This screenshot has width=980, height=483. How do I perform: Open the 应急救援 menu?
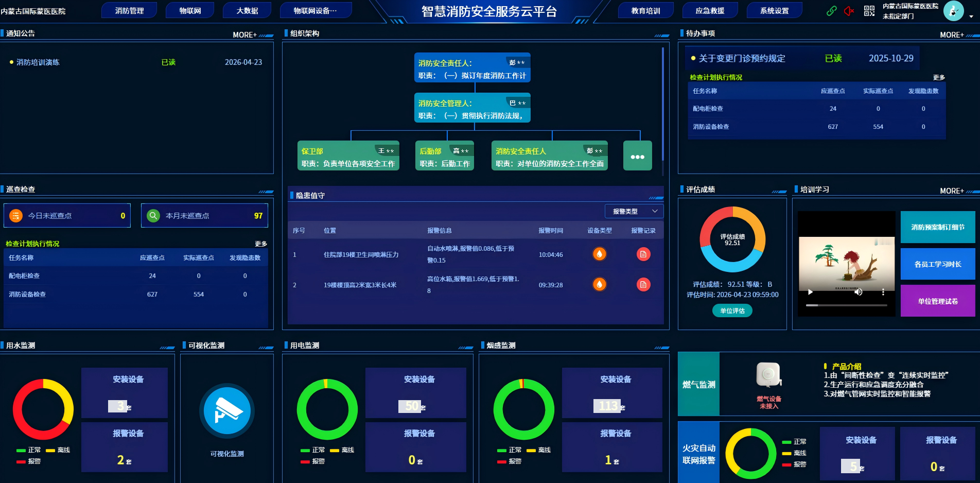tap(710, 11)
